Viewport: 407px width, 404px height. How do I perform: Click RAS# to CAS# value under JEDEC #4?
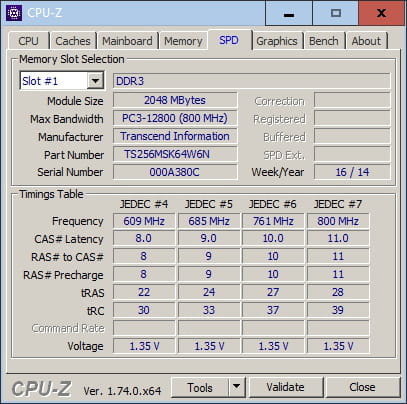[x=144, y=256]
